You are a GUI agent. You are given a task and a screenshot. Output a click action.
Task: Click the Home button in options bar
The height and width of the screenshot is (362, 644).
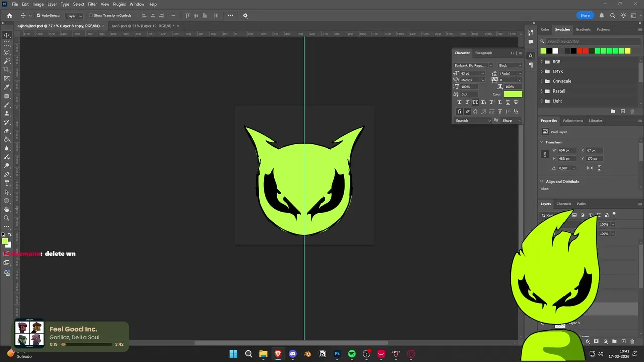9,15
